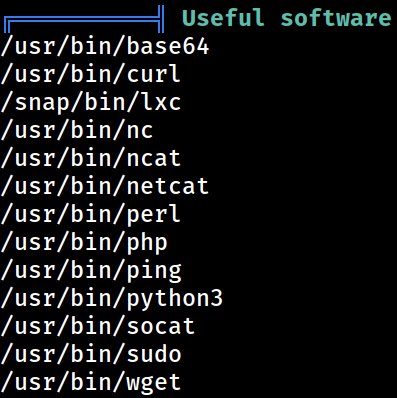Click the Useful software section heading
Image resolution: width=397 pixels, height=398 pixels.
coord(287,18)
